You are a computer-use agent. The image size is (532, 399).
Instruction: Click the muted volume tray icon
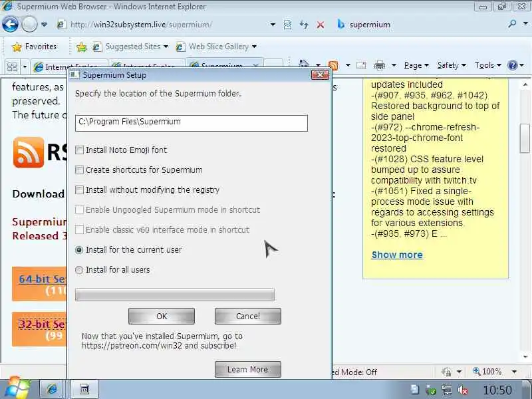(x=463, y=390)
